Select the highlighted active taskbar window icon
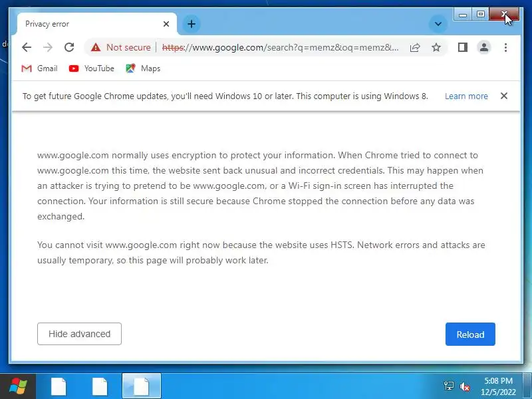This screenshot has width=532, height=399. point(142,386)
